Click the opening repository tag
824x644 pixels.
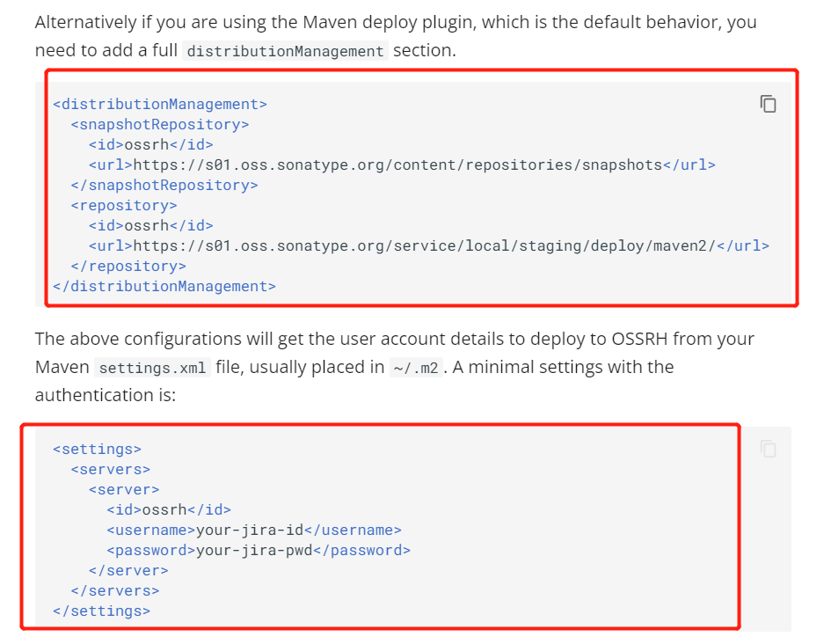point(124,205)
